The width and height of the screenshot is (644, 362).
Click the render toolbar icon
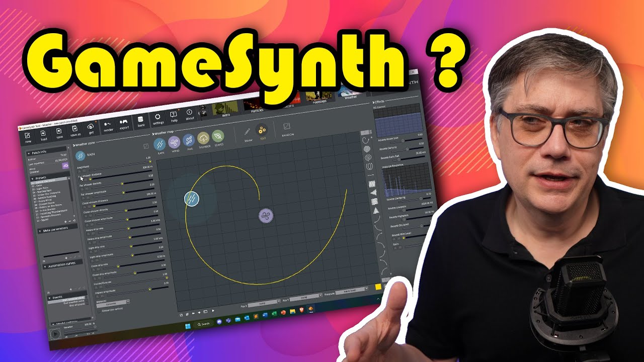[x=108, y=125]
